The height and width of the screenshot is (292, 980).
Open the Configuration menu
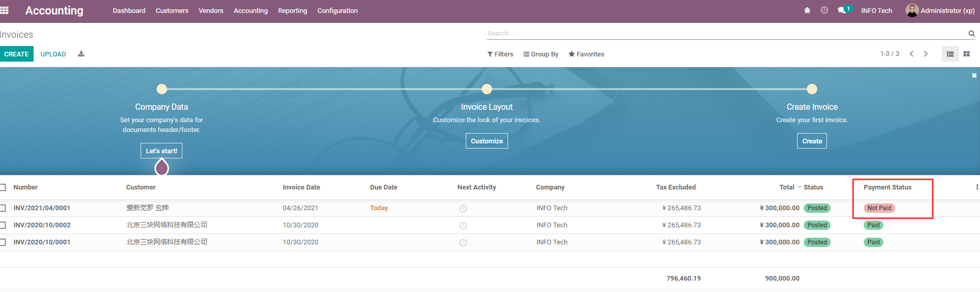(338, 10)
